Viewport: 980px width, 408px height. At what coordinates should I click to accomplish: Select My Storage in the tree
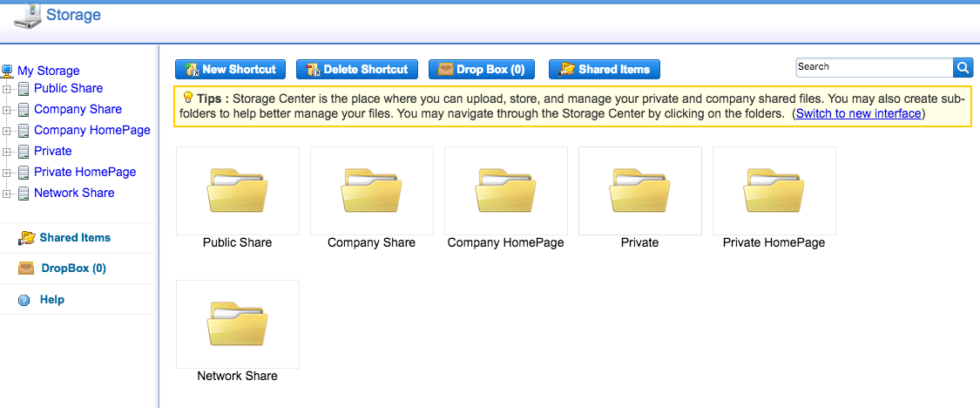[48, 71]
